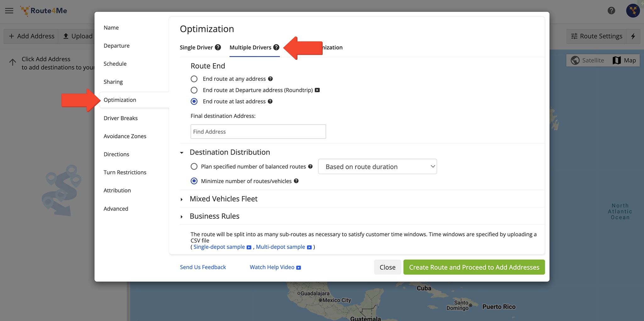Open the help question mark in the top bar
The image size is (644, 321).
(611, 10)
